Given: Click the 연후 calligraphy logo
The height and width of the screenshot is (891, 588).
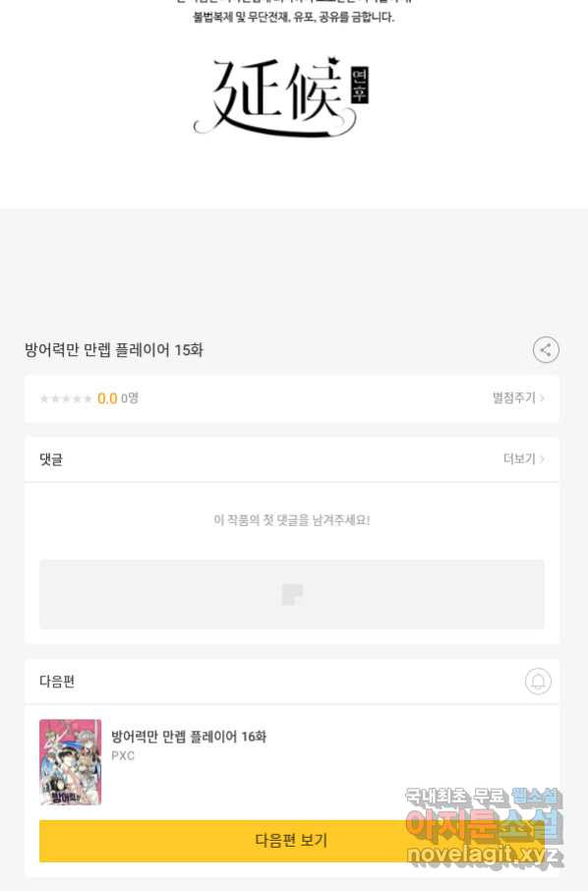Looking at the screenshot, I should [282, 96].
